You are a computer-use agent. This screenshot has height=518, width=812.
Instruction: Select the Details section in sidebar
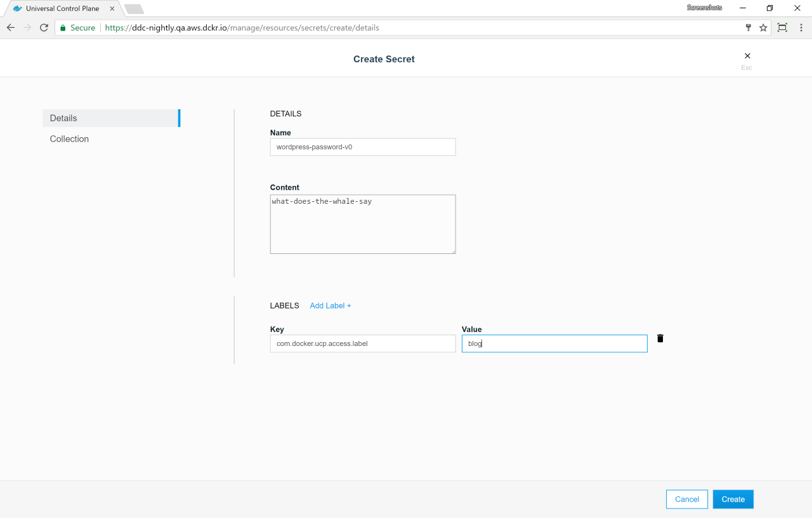[x=111, y=118]
